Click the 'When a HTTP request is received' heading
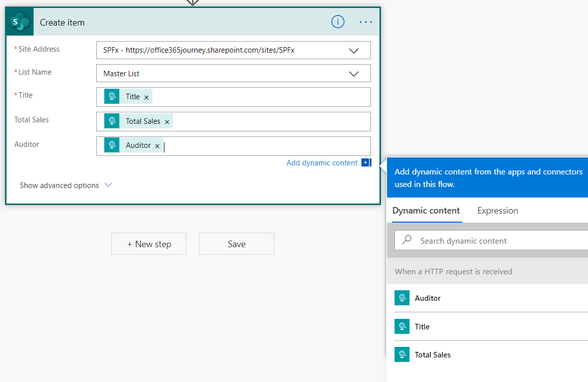Screen dimensions: 588x382 pos(453,271)
